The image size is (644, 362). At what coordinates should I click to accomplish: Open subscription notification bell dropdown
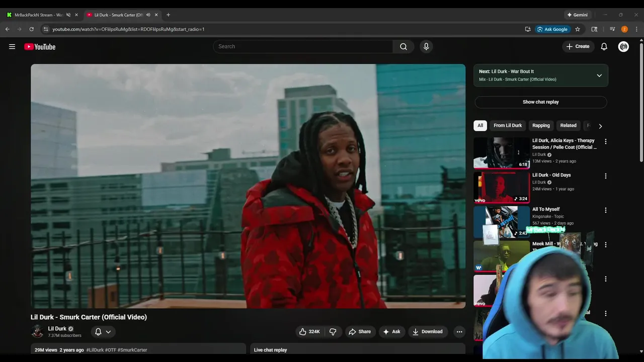point(103,332)
